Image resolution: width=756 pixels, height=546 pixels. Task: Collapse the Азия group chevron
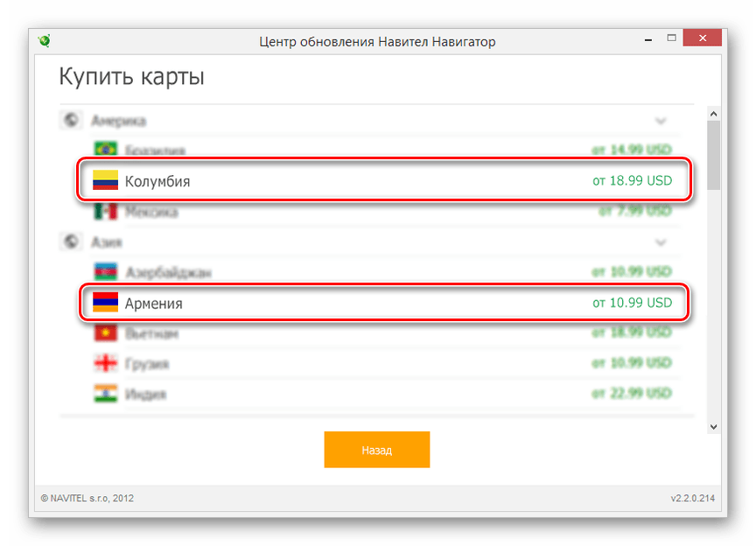click(661, 242)
